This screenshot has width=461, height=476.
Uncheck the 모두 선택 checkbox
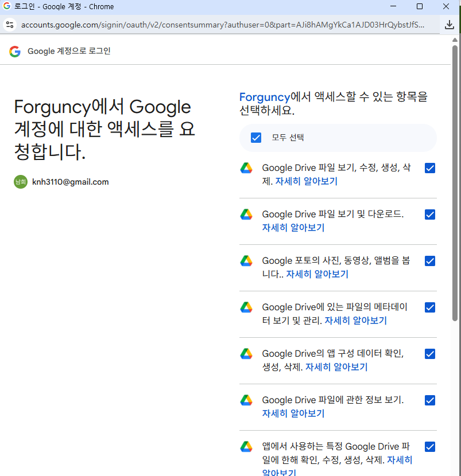coord(256,138)
